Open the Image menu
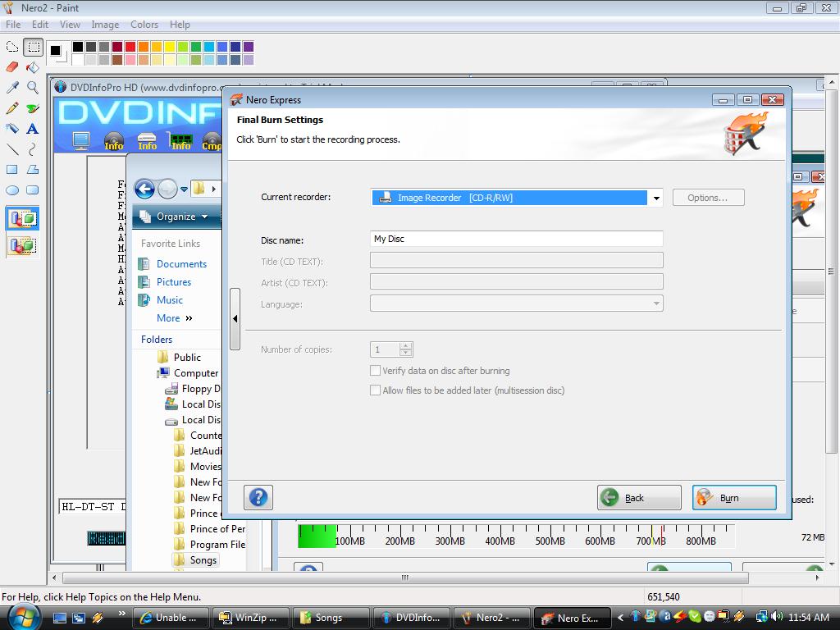This screenshot has height=630, width=840. pos(105,25)
